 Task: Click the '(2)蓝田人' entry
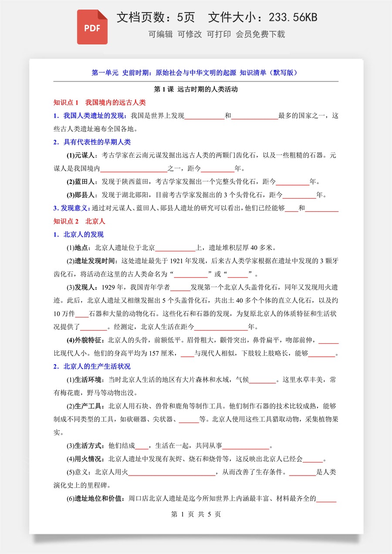82,182
